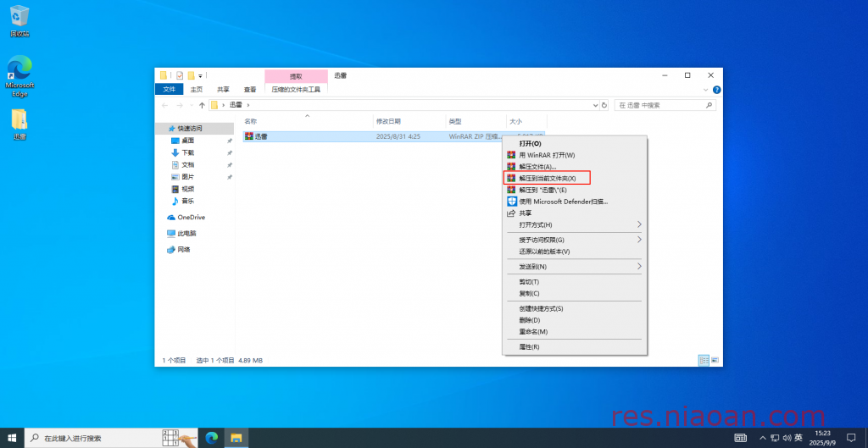The image size is (868, 448).
Task: Choose 解压到 "迅雷\"(E) entry
Action: pyautogui.click(x=575, y=190)
